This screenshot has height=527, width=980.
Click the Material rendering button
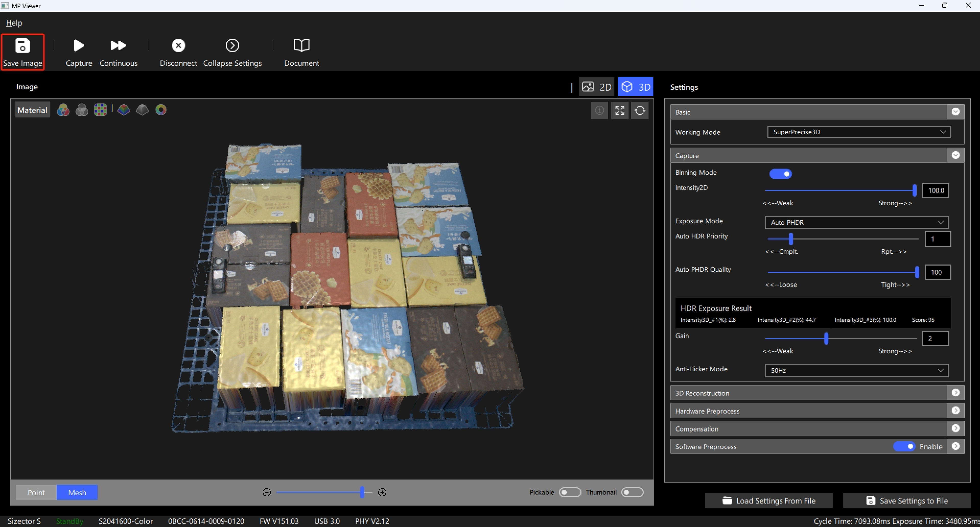coord(32,110)
